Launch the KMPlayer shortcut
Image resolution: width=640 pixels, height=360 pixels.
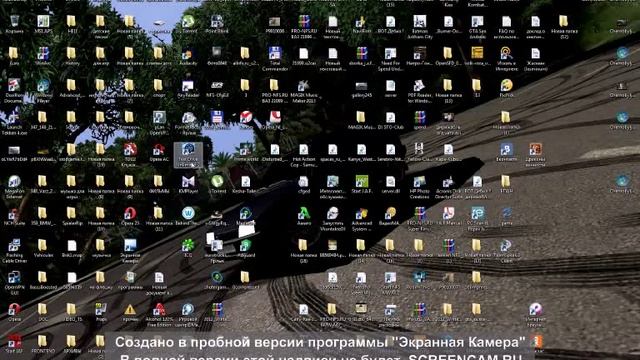pyautogui.click(x=188, y=184)
